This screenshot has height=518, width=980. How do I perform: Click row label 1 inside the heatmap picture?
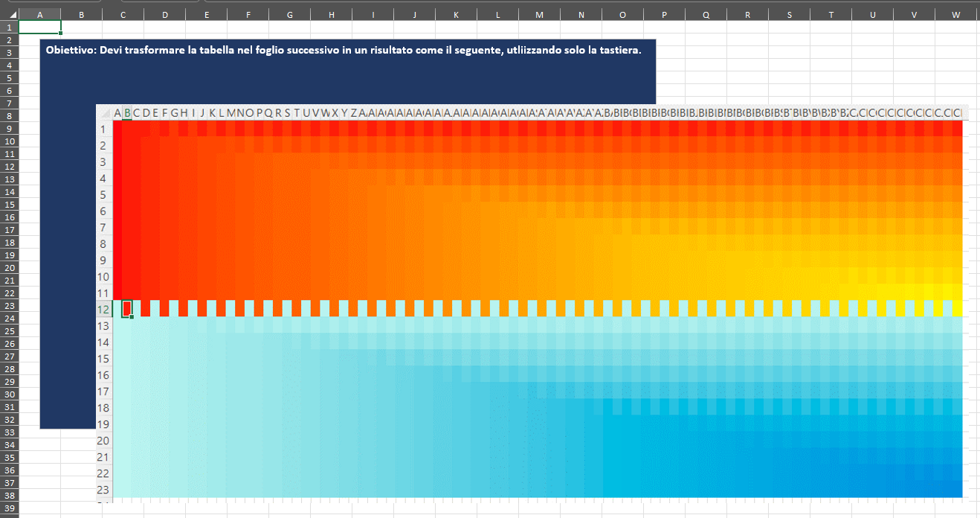(103, 129)
